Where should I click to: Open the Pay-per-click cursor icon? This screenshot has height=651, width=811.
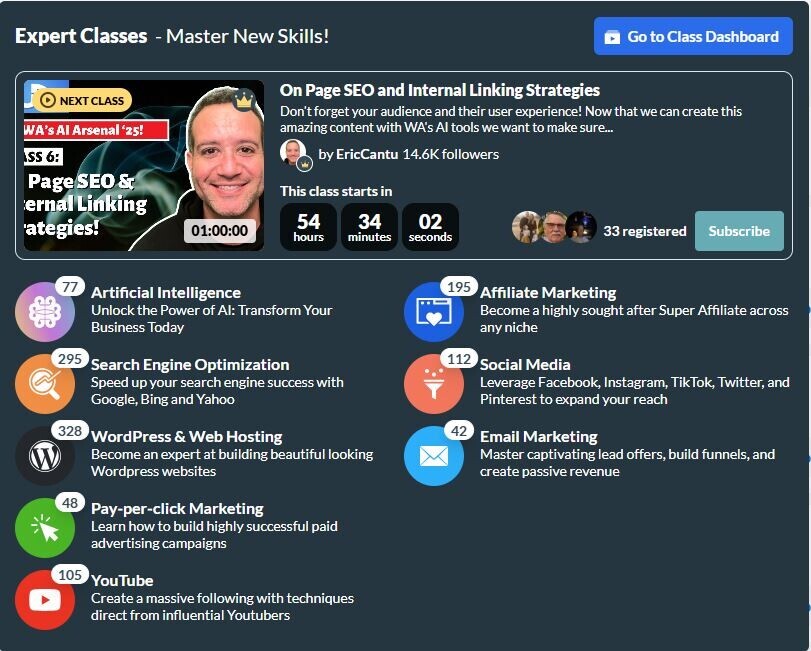coord(45,527)
